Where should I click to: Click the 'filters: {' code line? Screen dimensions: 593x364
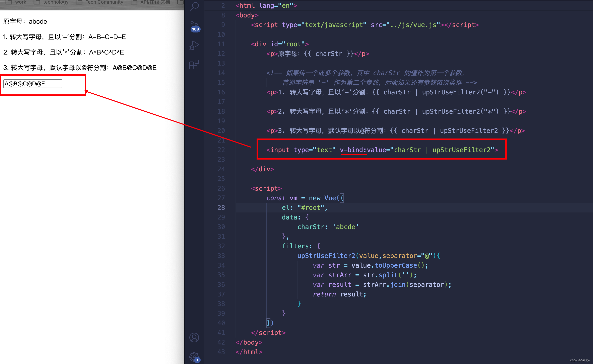coord(301,246)
